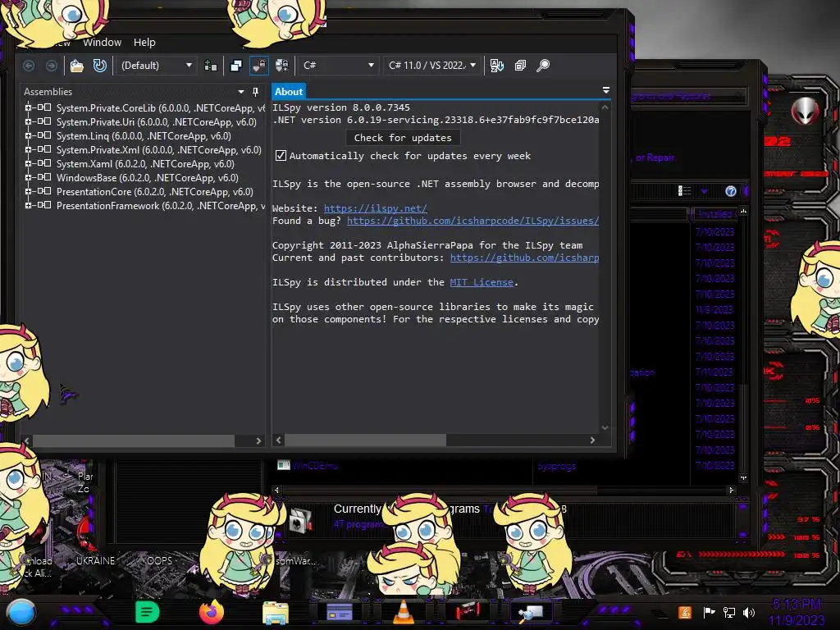Screen dimensions: 840x630
Task: Toggle Show all types and members icon
Action: (282, 66)
